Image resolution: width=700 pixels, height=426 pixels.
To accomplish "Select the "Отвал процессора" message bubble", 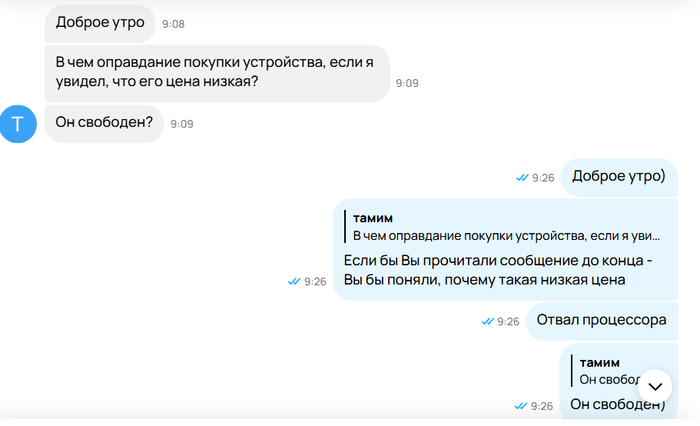I will 601,321.
